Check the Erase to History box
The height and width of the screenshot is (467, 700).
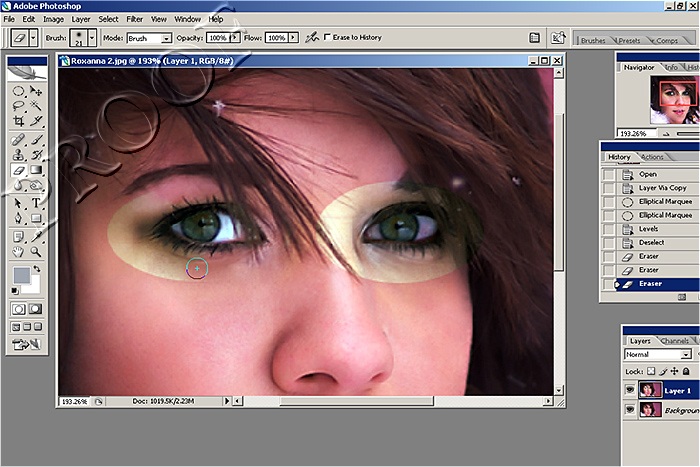(x=327, y=37)
